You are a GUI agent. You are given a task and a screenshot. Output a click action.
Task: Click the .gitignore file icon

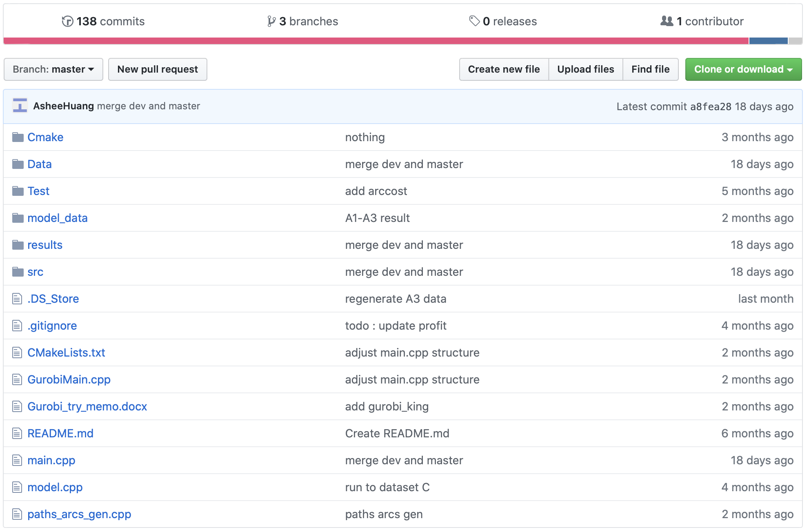[17, 326]
